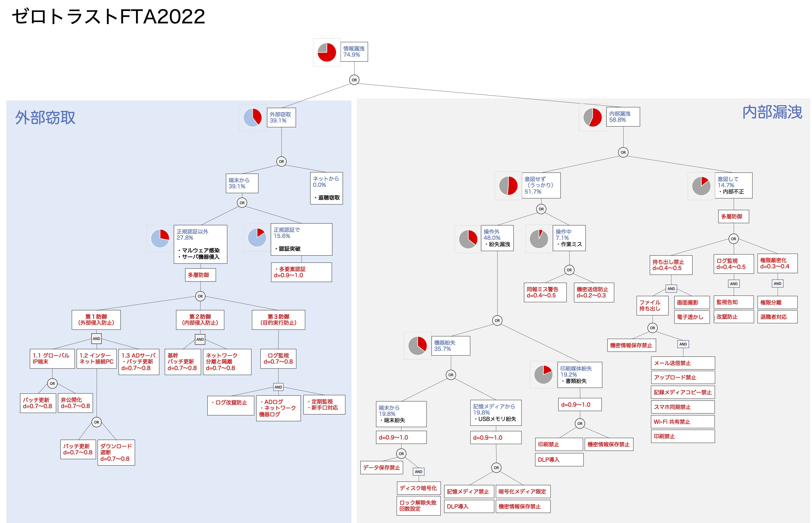Click the 記憶メディア禁止 box
Image resolution: width=812 pixels, height=523 pixels.
(469, 491)
